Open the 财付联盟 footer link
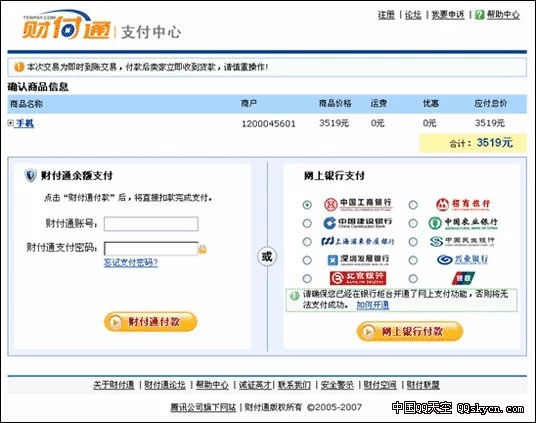This screenshot has height=423, width=536. coord(423,385)
